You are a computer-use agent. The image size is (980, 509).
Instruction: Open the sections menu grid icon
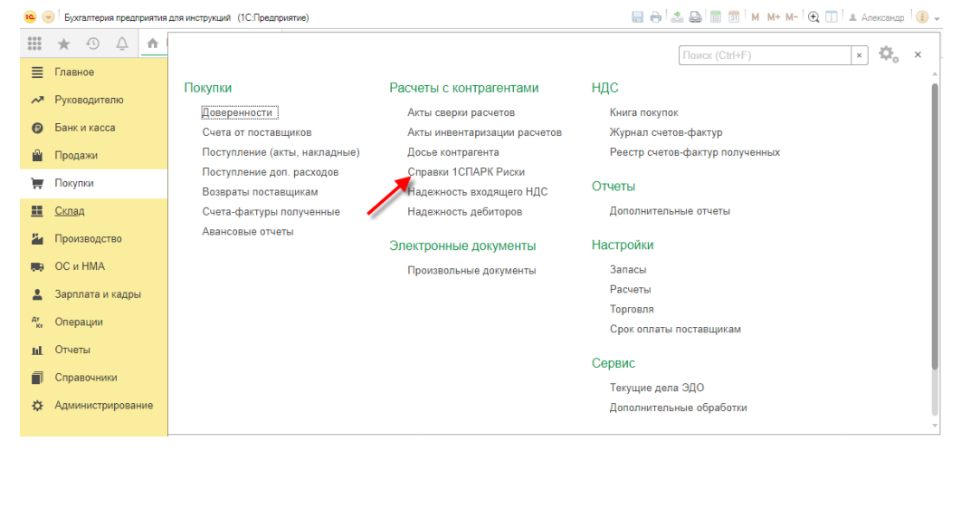click(x=34, y=43)
